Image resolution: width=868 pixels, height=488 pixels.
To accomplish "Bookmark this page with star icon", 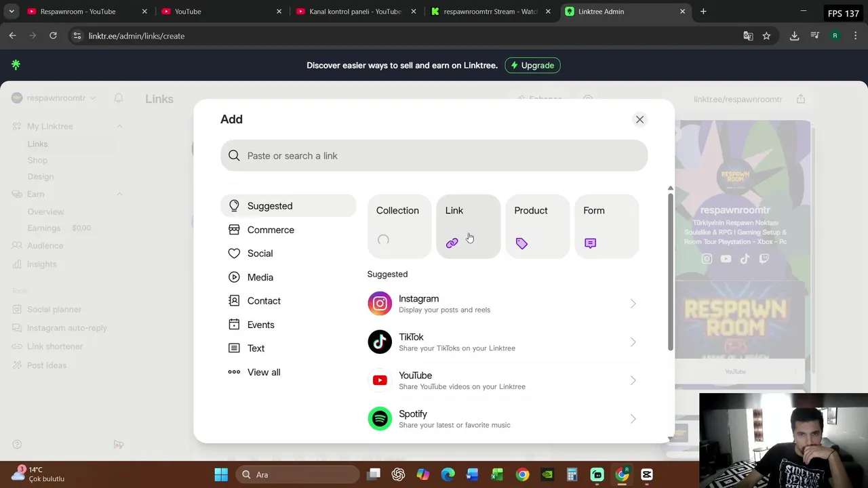I will tap(766, 36).
